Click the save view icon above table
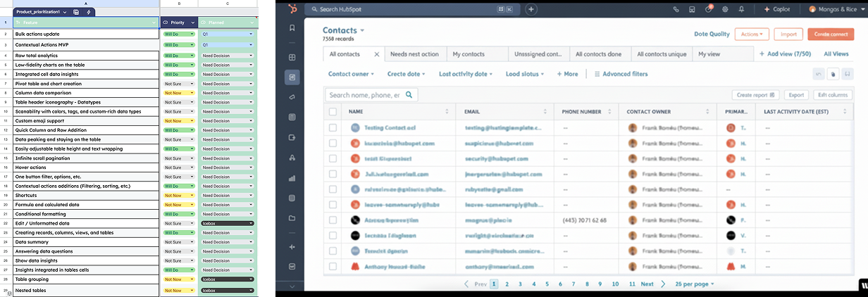Screen dimensions: 868x297 (x=846, y=73)
